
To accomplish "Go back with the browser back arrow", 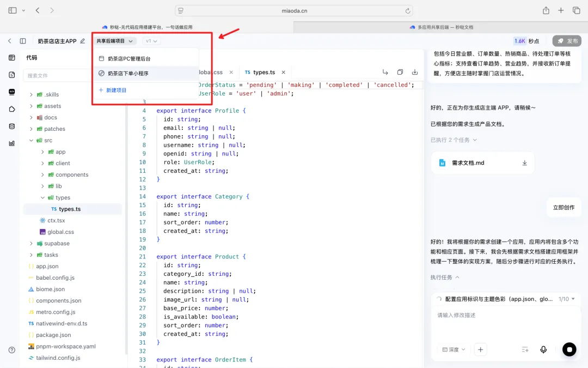I will pos(38,10).
